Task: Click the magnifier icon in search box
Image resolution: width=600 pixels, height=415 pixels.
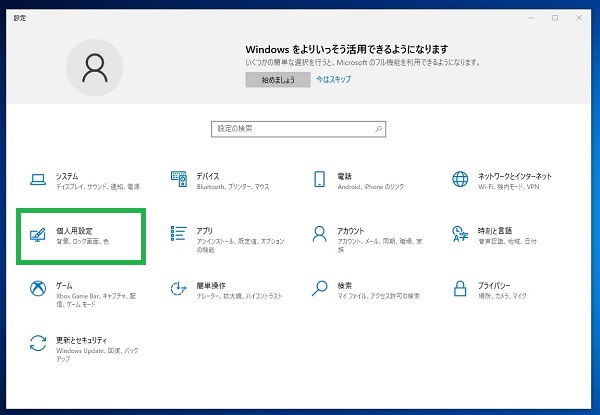Action: pyautogui.click(x=378, y=129)
